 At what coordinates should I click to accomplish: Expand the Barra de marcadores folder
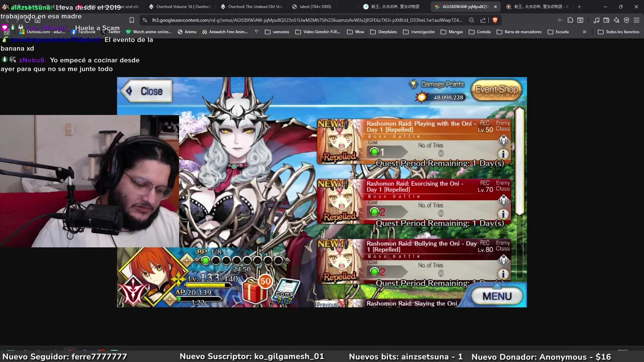coord(519,32)
